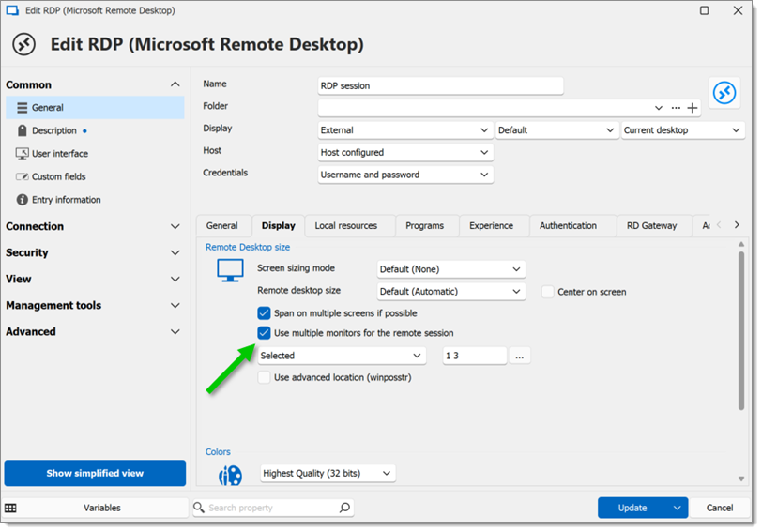Select General in the Common sidebar
This screenshot has height=532, width=762.
click(x=96, y=107)
